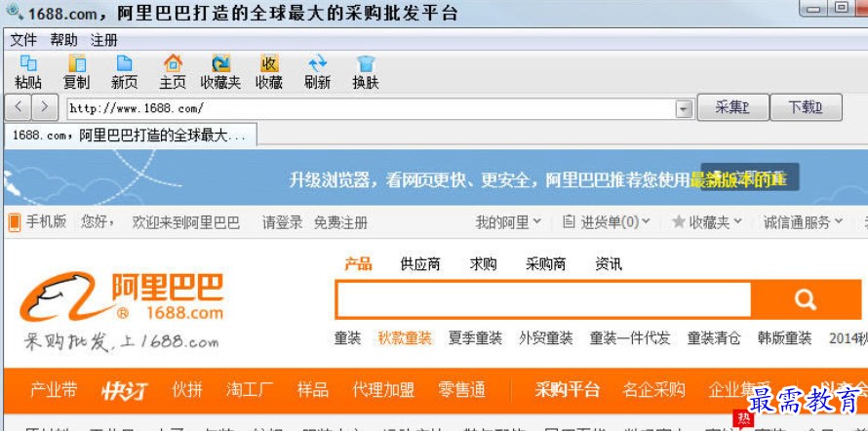The width and height of the screenshot is (868, 431).
Task: Click the 手机版 phone icon
Action: pyautogui.click(x=15, y=223)
